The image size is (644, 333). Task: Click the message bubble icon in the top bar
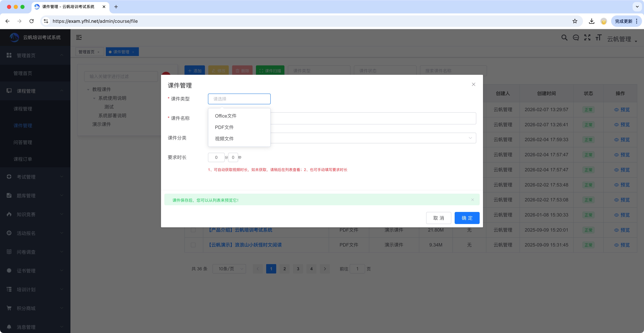(x=576, y=38)
